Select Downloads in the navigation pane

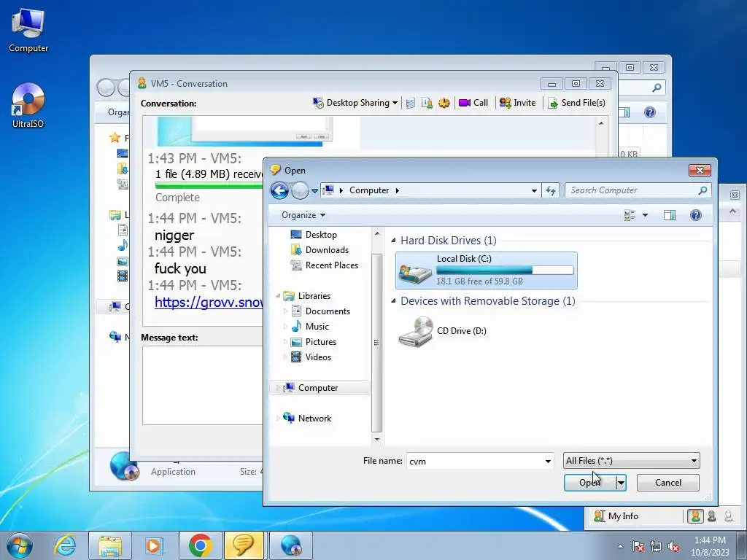pyautogui.click(x=320, y=250)
